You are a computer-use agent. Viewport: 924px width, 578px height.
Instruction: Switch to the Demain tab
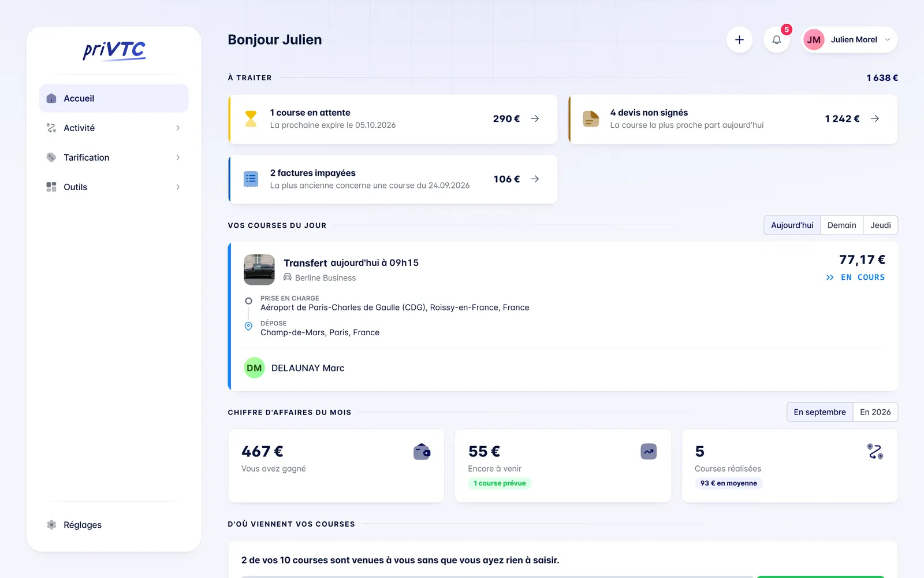click(x=842, y=225)
